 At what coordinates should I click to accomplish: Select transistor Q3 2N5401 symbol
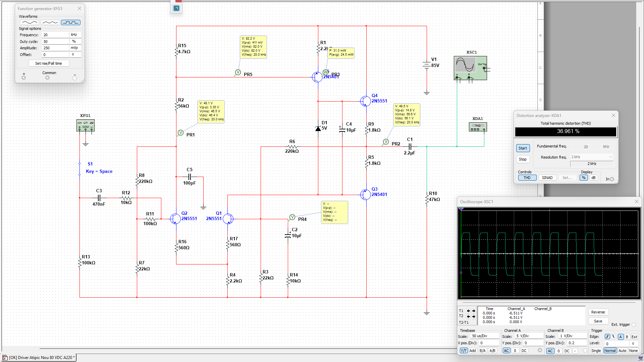pos(365,194)
